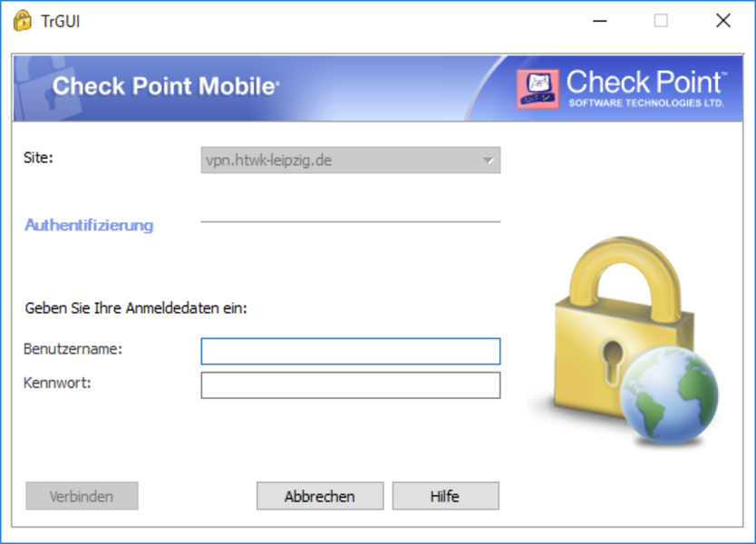Click the maximize window button
The height and width of the screenshot is (544, 756).
coord(661,21)
